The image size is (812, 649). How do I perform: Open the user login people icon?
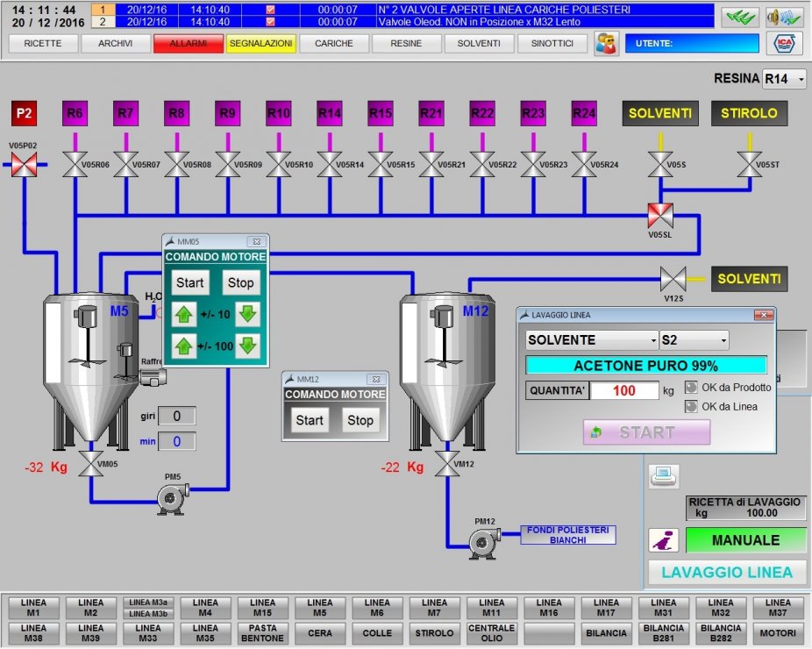coord(606,43)
